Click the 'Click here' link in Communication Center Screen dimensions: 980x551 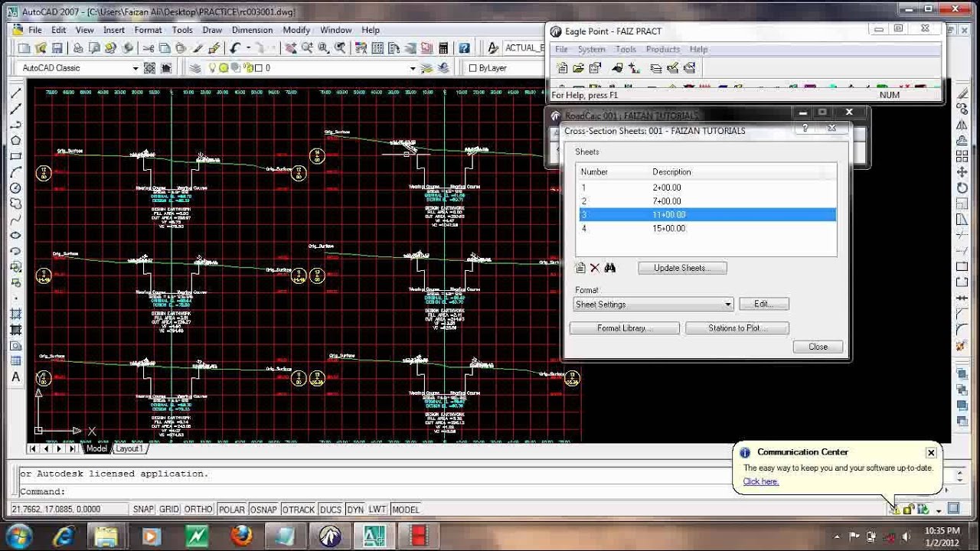point(760,481)
